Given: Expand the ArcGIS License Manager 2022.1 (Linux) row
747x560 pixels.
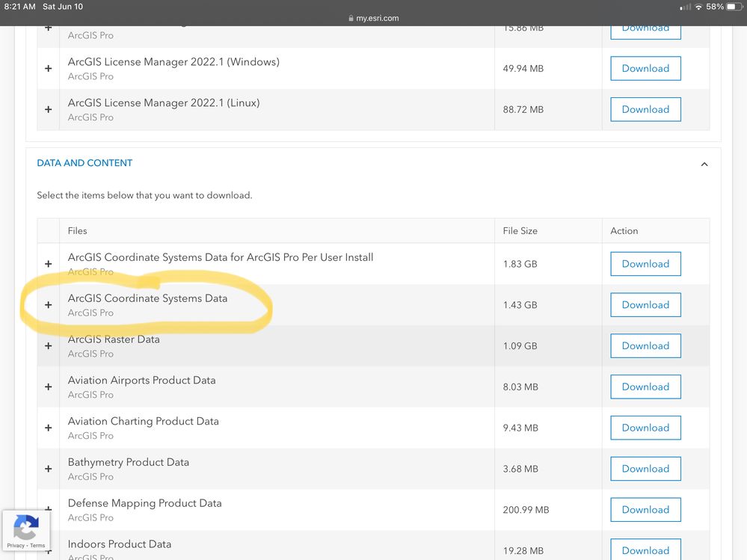Looking at the screenshot, I should 48,109.
